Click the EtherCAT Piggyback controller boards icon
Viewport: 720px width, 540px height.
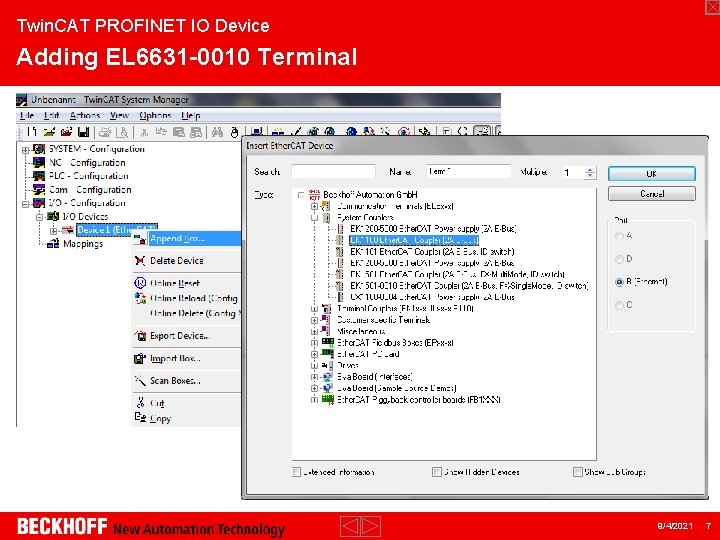click(327, 399)
